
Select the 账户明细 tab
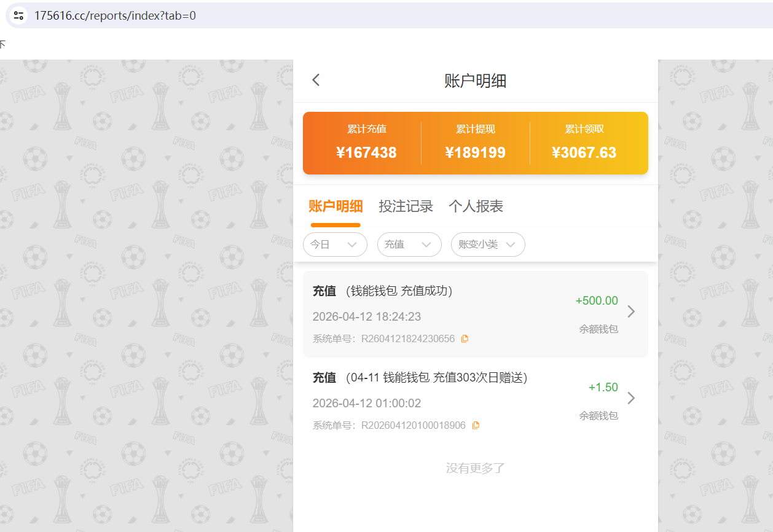(335, 207)
